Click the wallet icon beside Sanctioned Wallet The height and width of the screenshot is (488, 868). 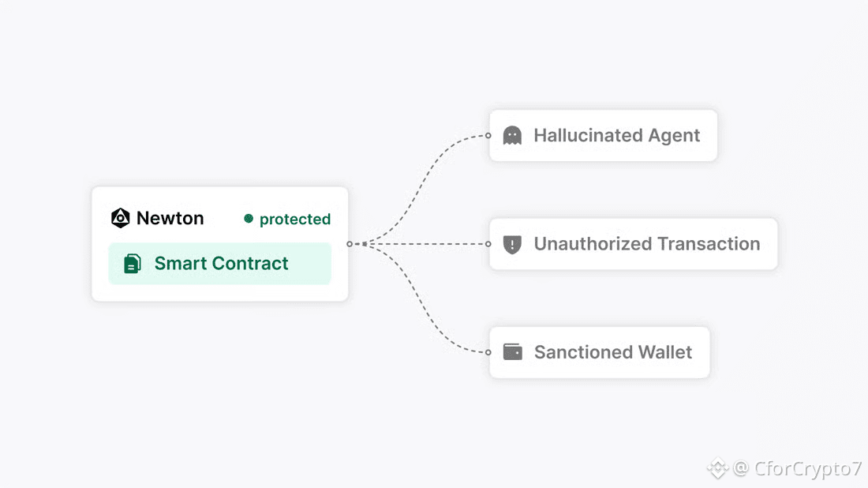tap(513, 351)
